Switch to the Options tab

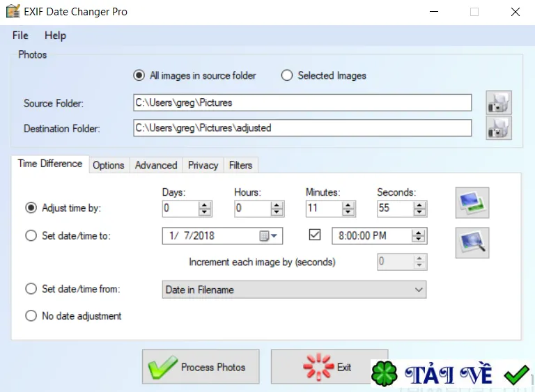click(x=109, y=165)
